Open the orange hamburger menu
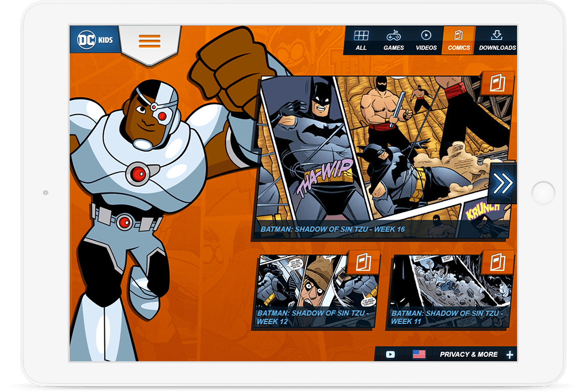The height and width of the screenshot is (392, 579). 149,41
